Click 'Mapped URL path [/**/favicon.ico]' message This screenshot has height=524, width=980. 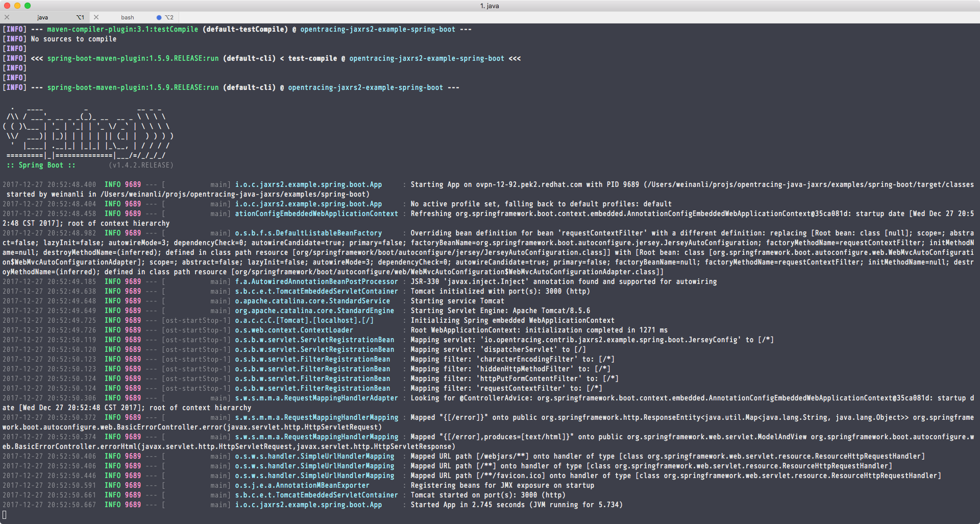676,475
